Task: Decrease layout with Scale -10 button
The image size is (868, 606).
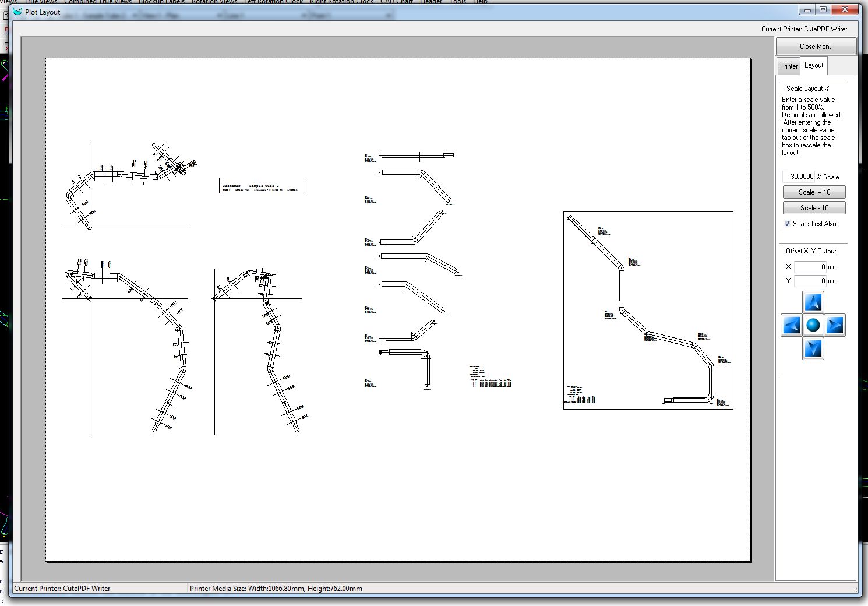Action: coord(814,208)
